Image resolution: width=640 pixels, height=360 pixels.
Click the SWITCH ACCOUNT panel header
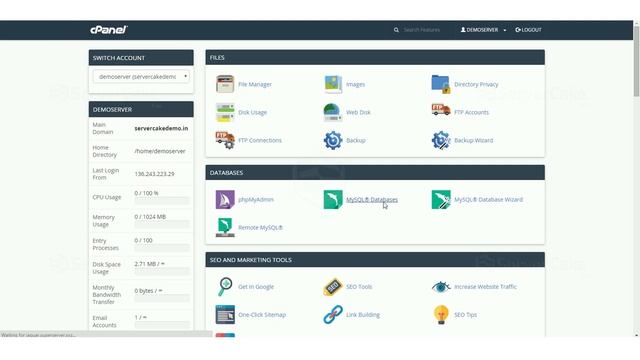(x=141, y=58)
